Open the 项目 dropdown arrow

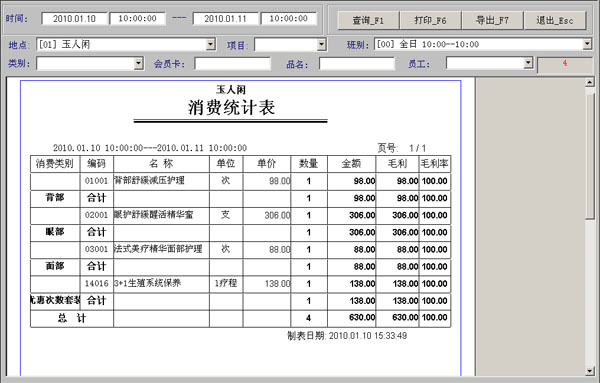[321, 45]
